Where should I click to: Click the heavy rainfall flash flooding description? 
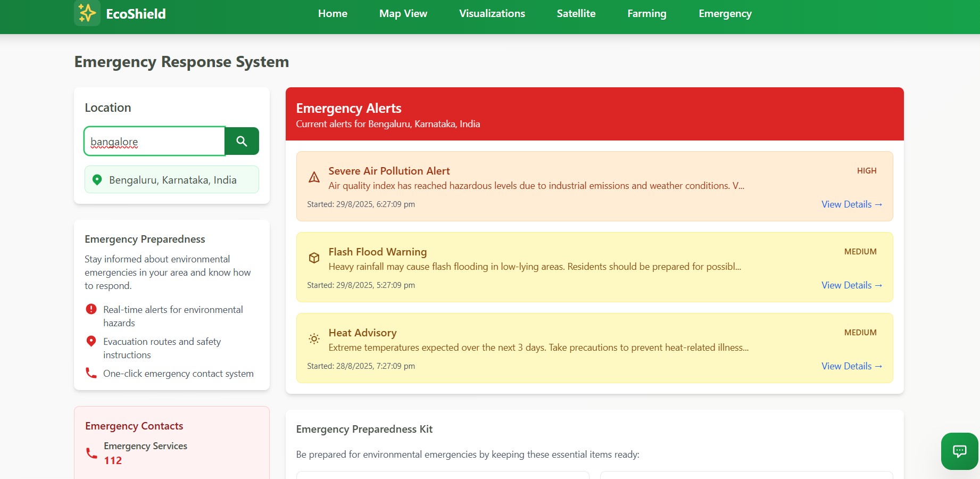pos(535,267)
